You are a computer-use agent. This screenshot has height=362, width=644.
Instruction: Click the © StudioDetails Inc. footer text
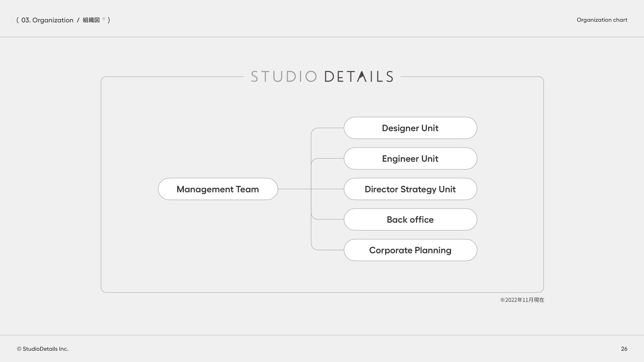(x=43, y=349)
